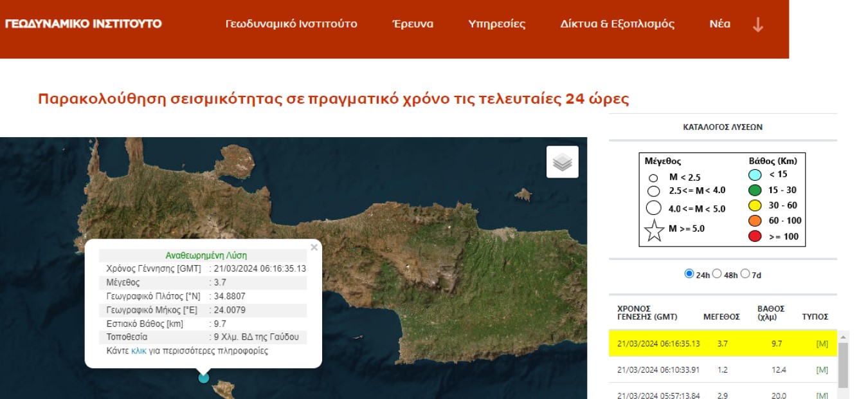Screen dimensions: 868x399
Task: Click the star M >= 5.0 legend icon
Action: point(654,230)
